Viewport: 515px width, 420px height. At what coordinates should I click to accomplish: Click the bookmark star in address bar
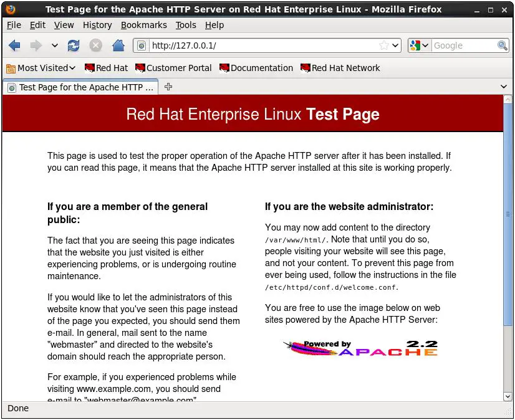click(x=384, y=45)
